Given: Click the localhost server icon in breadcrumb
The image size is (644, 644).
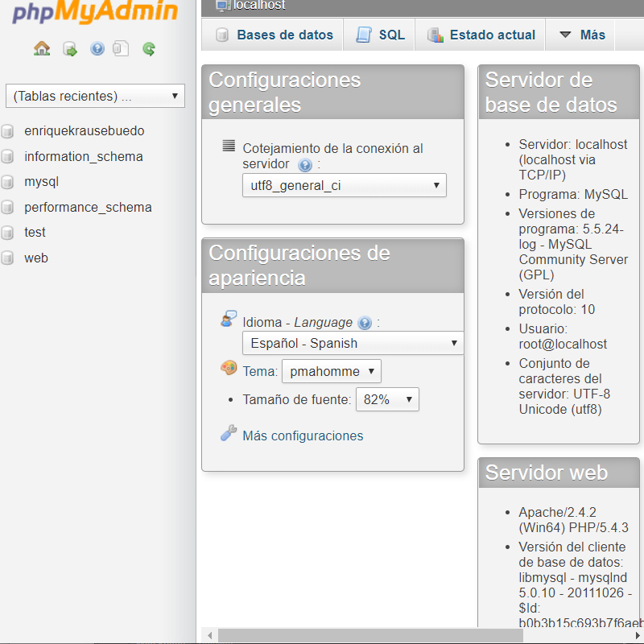Looking at the screenshot, I should (223, 5).
